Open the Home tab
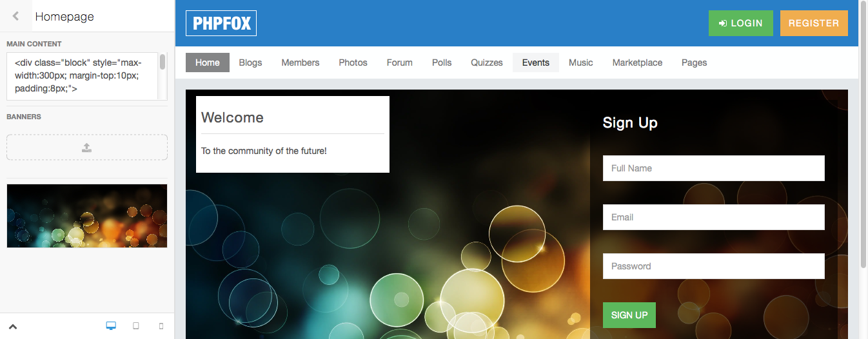This screenshot has height=339, width=868. click(x=208, y=63)
